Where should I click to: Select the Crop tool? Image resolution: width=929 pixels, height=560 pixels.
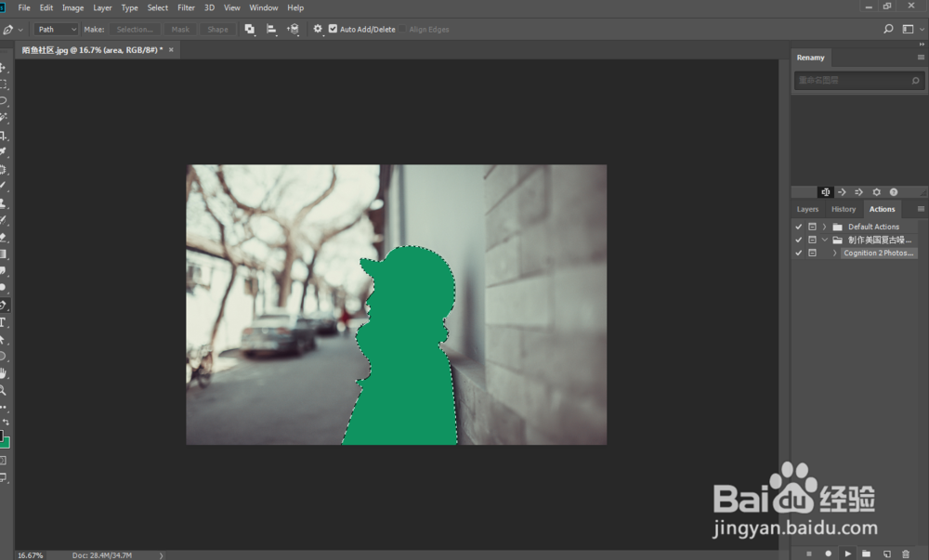click(x=3, y=135)
